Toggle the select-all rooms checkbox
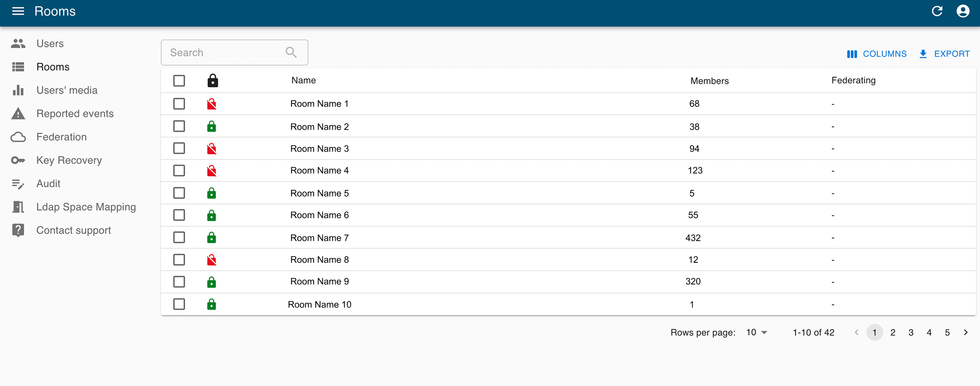The width and height of the screenshot is (980, 386). click(x=179, y=81)
